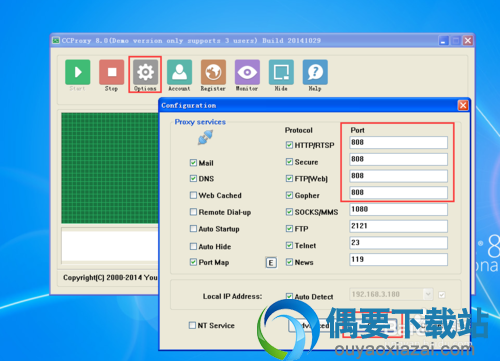Toggle the Gopher protocol checkbox
The image size is (500, 361).
[x=289, y=195]
